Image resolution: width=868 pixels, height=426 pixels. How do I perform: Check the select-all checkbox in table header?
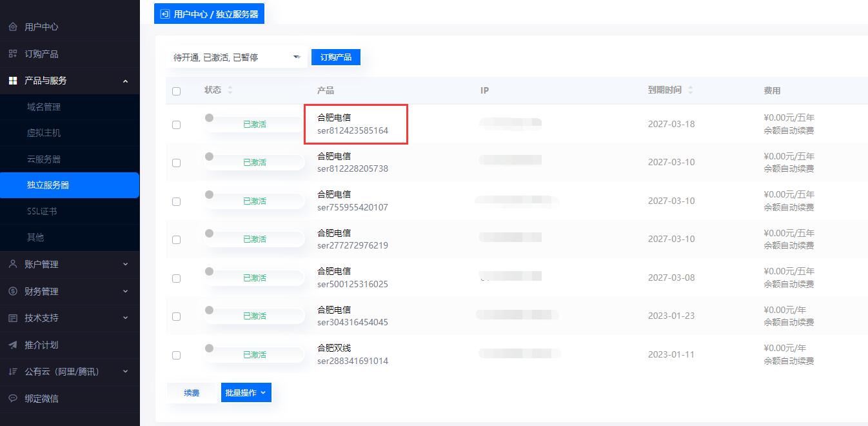point(176,92)
